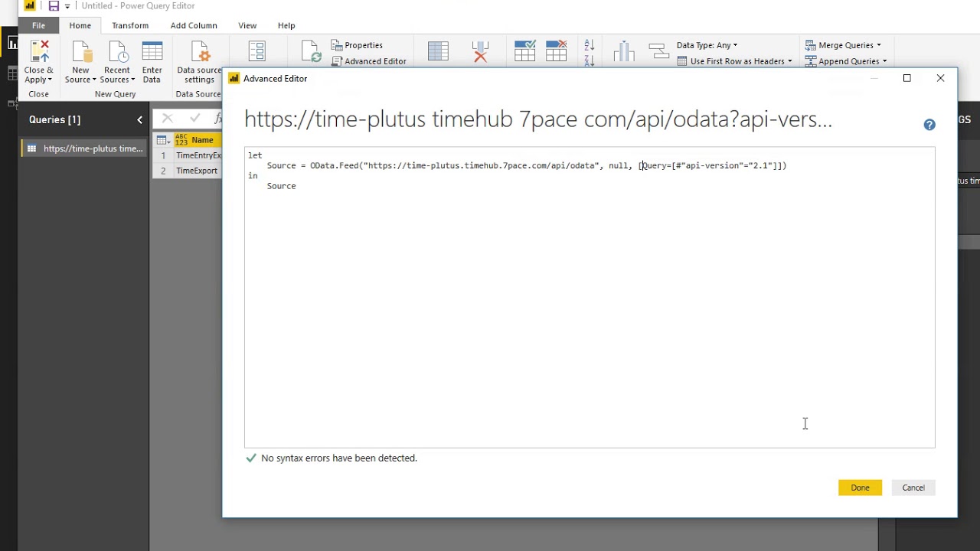The height and width of the screenshot is (551, 980).
Task: Switch to the View ribbon tab
Action: [x=247, y=25]
